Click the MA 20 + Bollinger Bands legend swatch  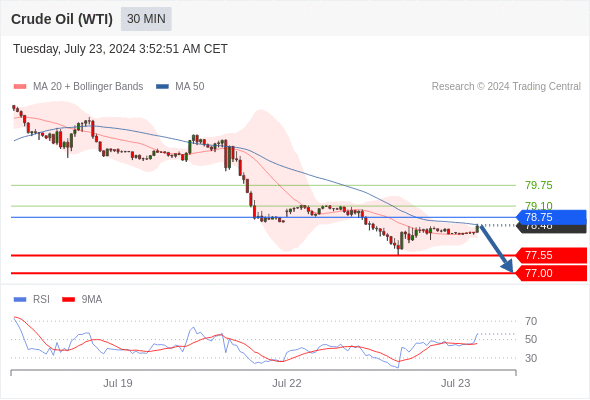[x=20, y=87]
